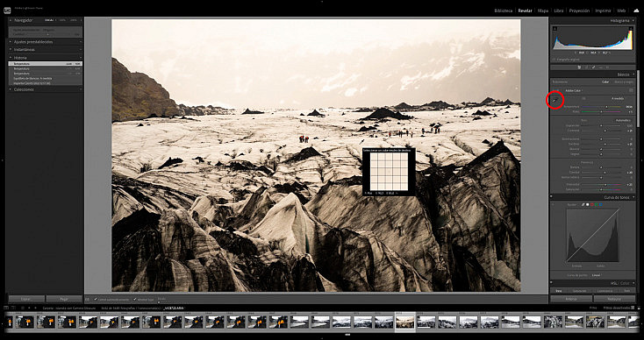Viewport: 644px width, 340px height.
Task: Click the cloud sync icon in the top-right corner
Action: (636, 11)
